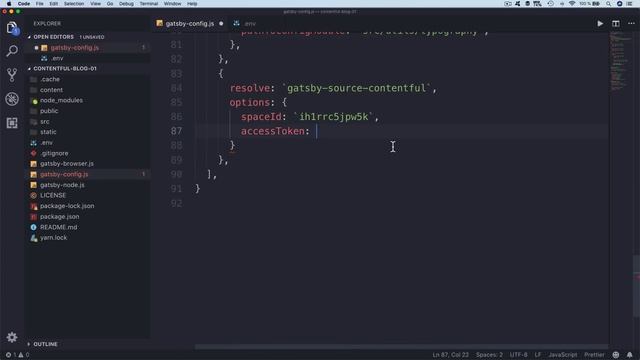Collapse the CONTENTFUL-BLOG-01 folder section
640x360 pixels.
(x=65, y=69)
